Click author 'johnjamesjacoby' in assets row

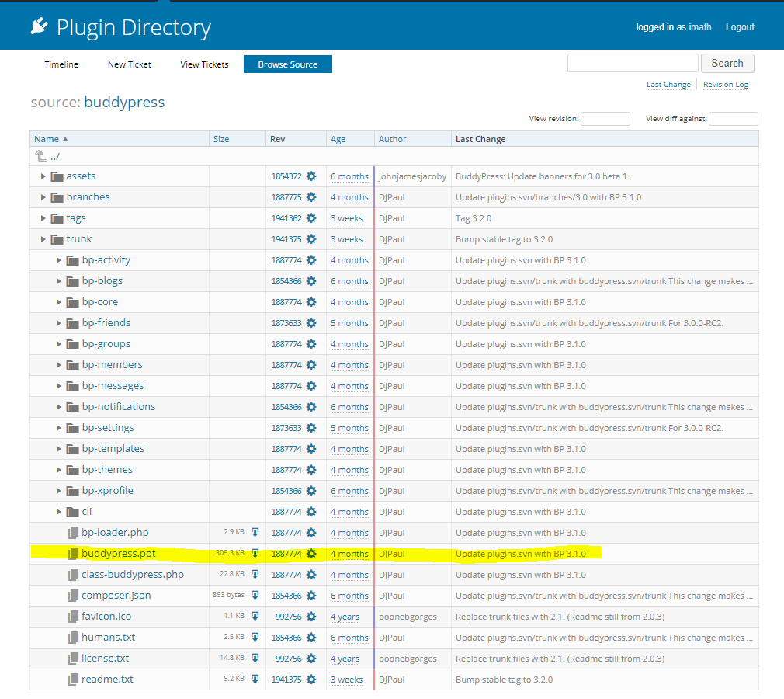tap(412, 176)
